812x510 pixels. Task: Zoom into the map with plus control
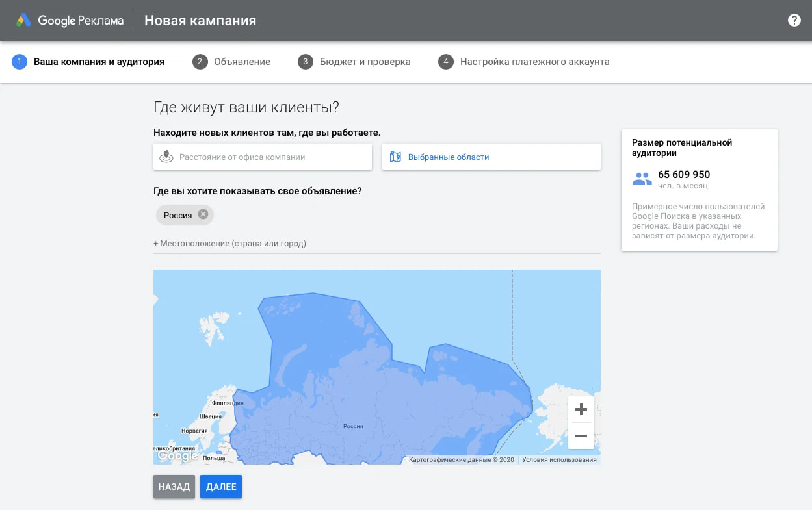coord(581,409)
